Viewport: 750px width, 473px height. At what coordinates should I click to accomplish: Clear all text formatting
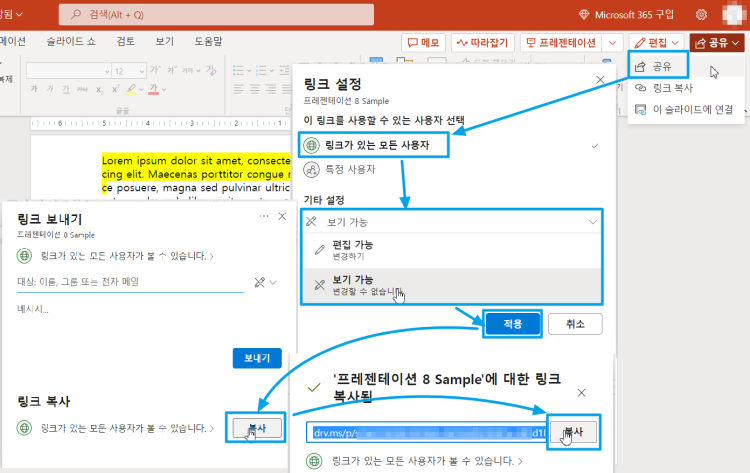tap(211, 70)
